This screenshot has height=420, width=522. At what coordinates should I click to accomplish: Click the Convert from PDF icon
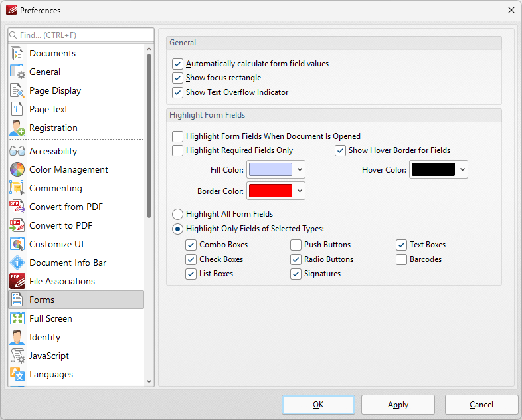coord(17,207)
